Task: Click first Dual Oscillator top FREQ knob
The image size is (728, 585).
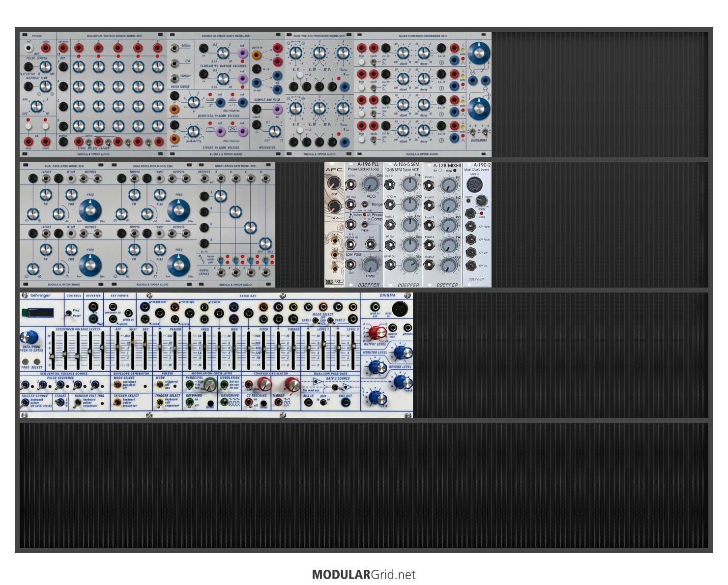Action: (90, 210)
